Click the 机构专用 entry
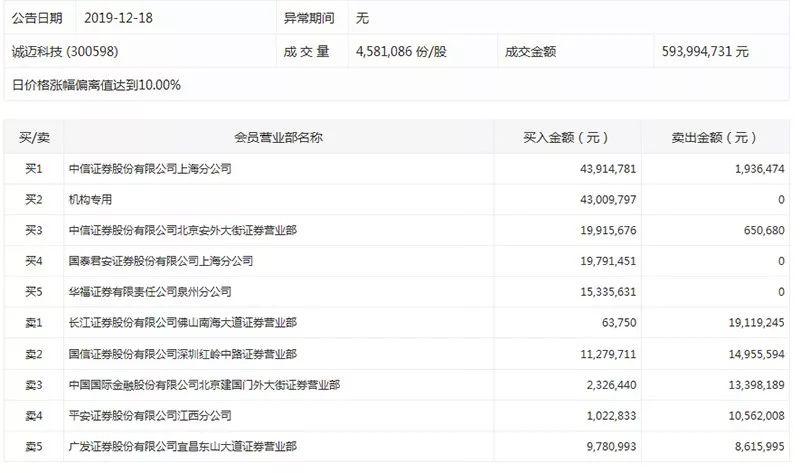The height and width of the screenshot is (473, 800). [90, 200]
